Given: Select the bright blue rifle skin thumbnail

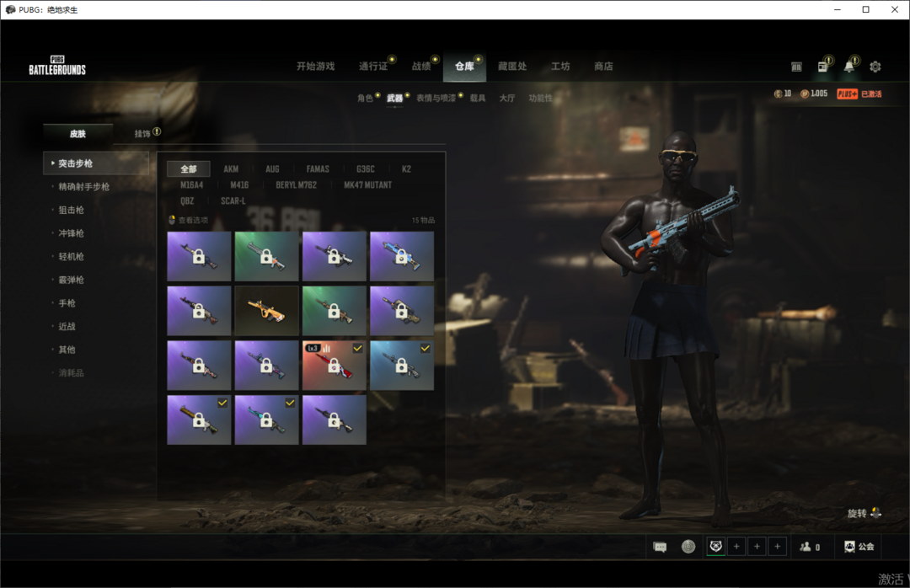Looking at the screenshot, I should (402, 257).
